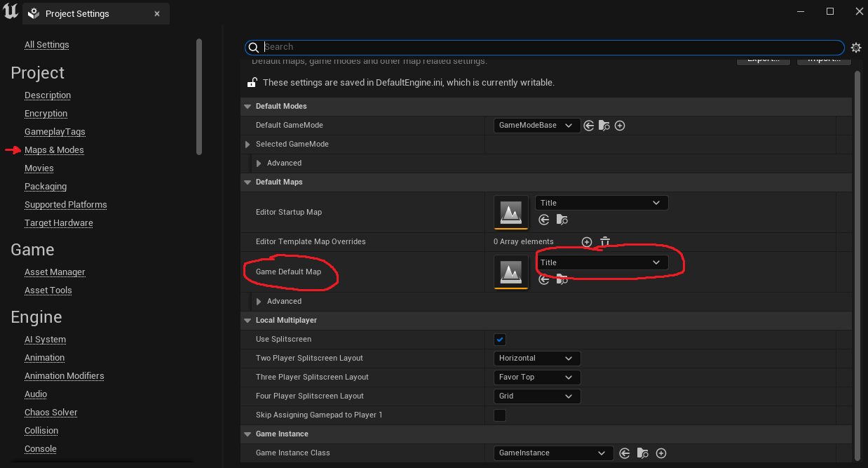Screen dimensions: 868x468
Task: Collapse Game Instance section
Action: point(247,434)
